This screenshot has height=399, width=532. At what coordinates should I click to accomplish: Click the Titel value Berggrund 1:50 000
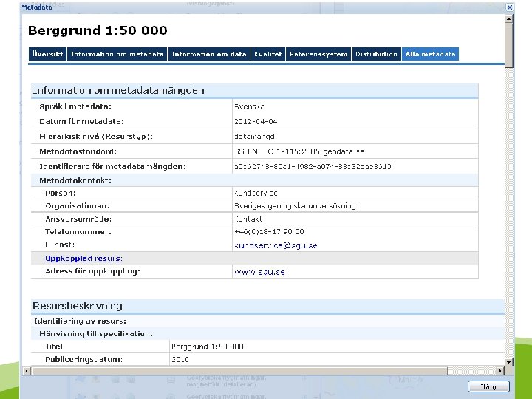(x=208, y=347)
